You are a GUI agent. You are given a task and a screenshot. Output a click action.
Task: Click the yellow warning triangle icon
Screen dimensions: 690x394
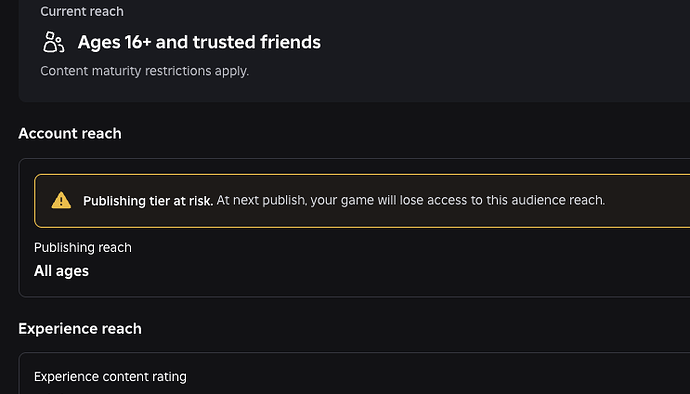pyautogui.click(x=61, y=200)
